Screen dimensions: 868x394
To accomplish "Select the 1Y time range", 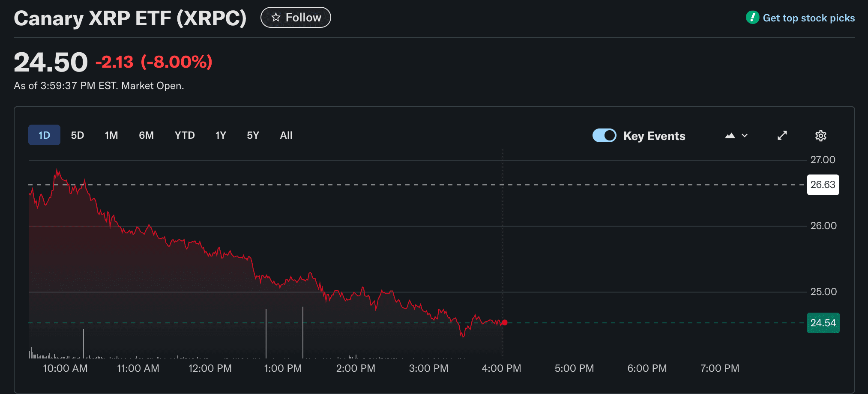I will tap(221, 135).
